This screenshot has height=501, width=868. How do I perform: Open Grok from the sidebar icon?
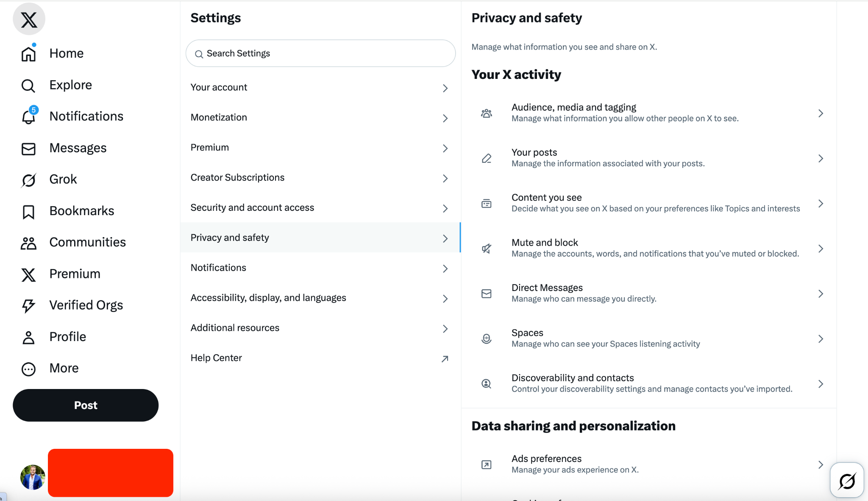coord(28,180)
